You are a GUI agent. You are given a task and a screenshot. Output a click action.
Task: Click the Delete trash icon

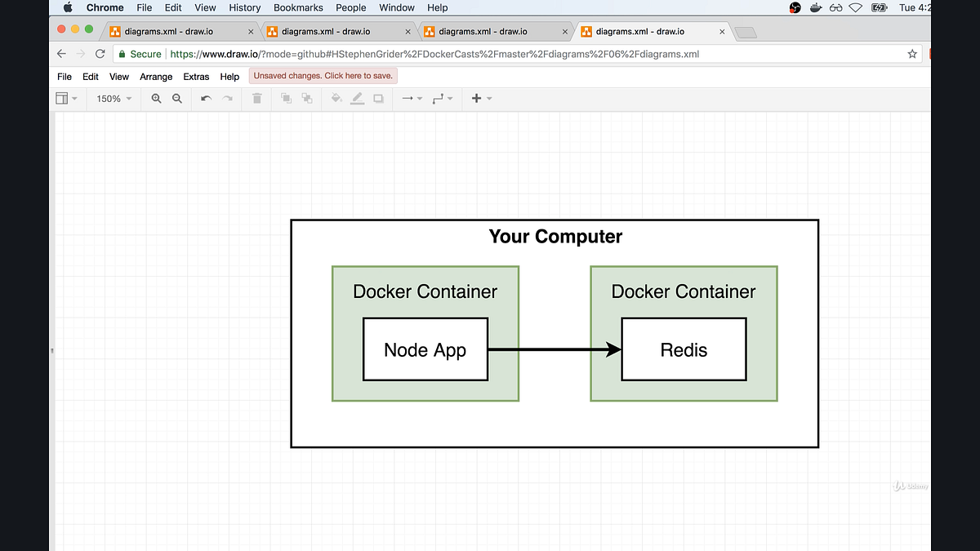pyautogui.click(x=256, y=98)
